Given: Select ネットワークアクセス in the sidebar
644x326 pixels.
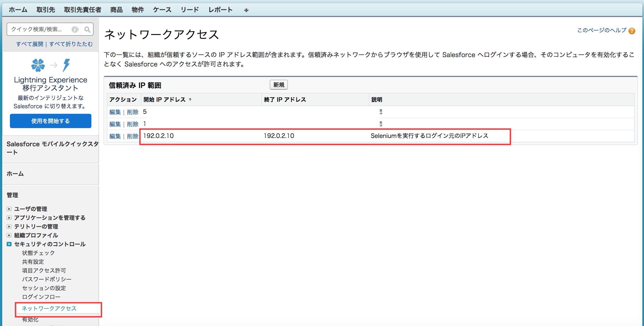Looking at the screenshot, I should tap(49, 308).
